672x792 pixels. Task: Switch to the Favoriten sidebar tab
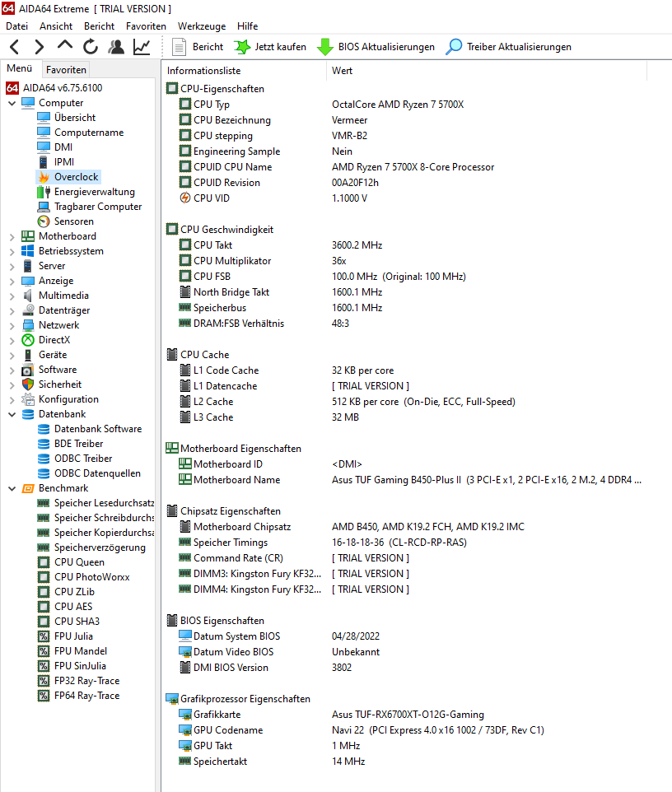point(66,70)
